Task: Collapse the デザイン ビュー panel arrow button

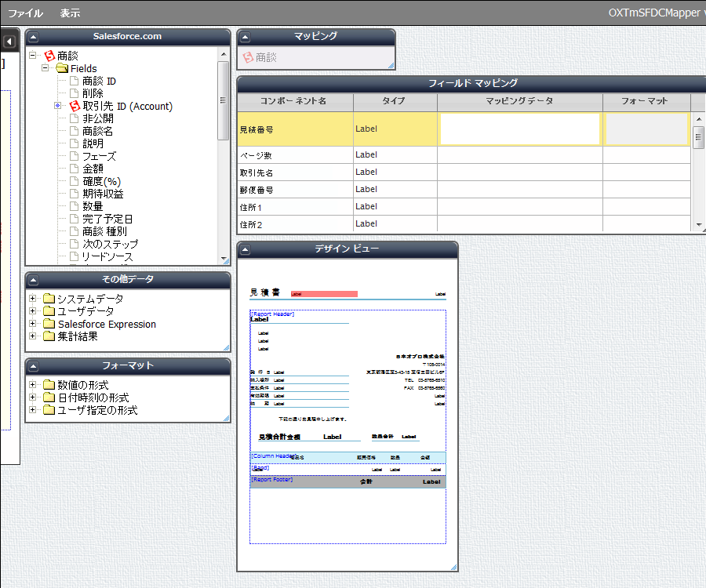Action: 245,249
